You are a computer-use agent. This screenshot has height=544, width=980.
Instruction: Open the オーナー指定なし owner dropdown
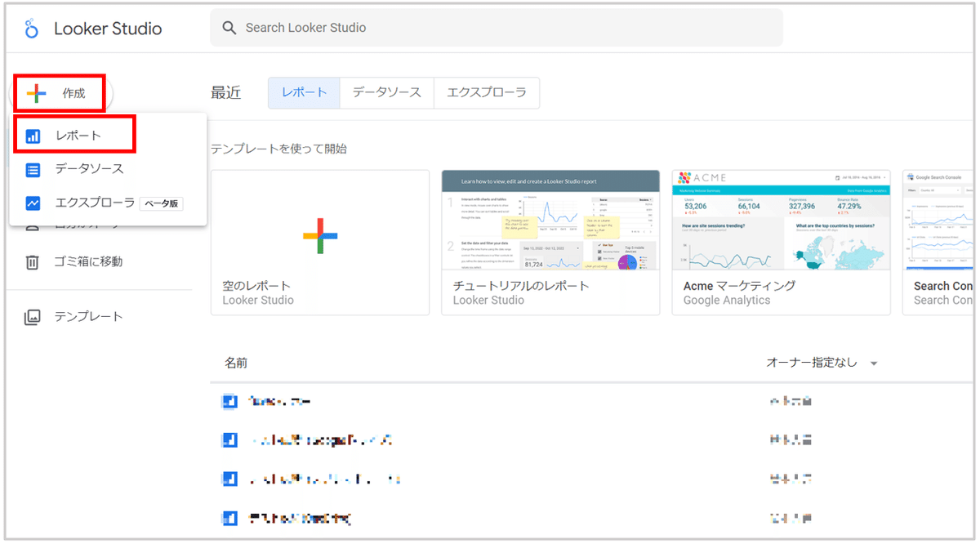point(822,363)
